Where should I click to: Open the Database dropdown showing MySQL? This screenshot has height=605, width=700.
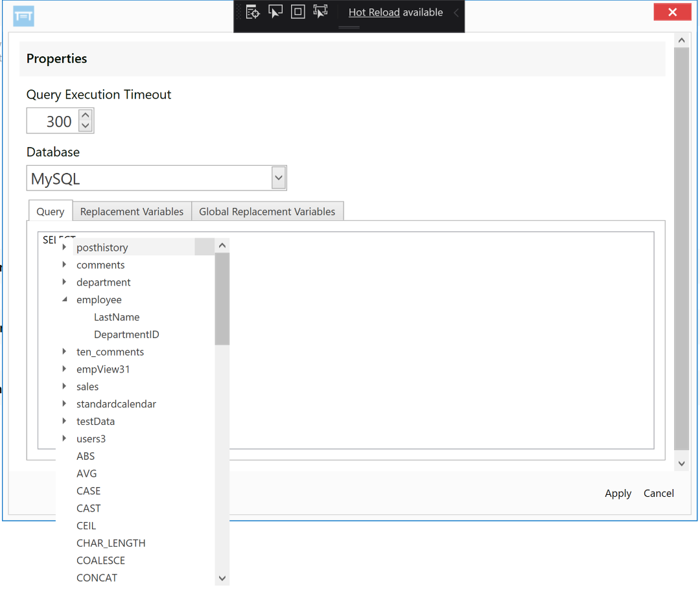(278, 177)
